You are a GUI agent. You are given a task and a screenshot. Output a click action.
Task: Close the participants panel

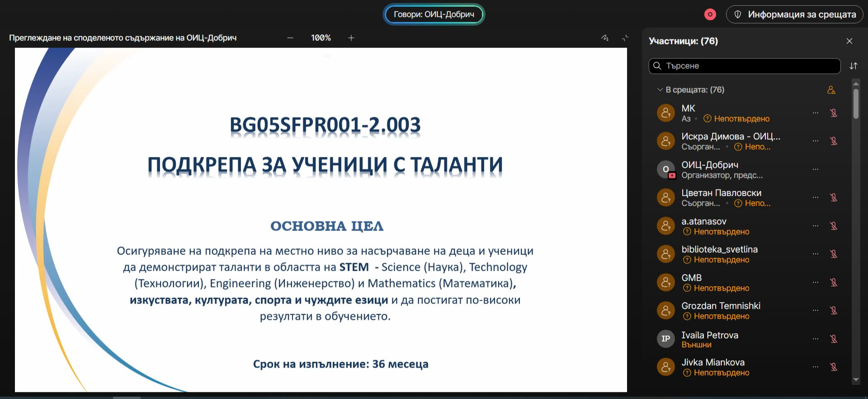click(849, 41)
